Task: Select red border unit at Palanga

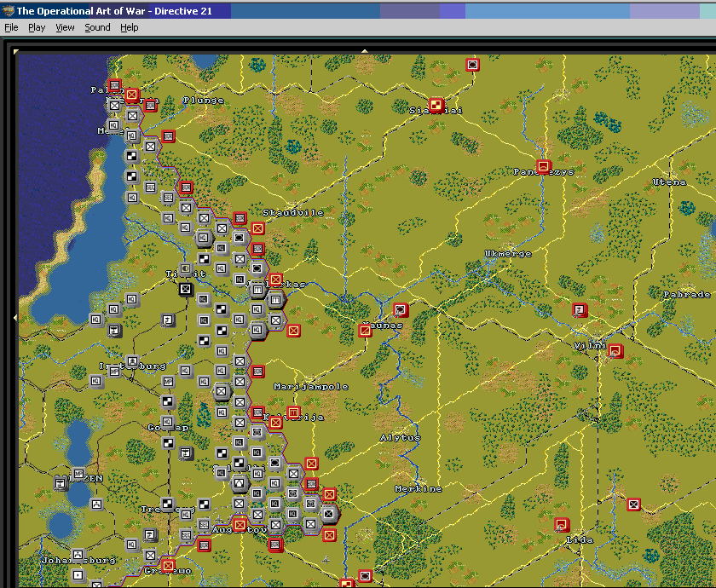Action: point(114,85)
